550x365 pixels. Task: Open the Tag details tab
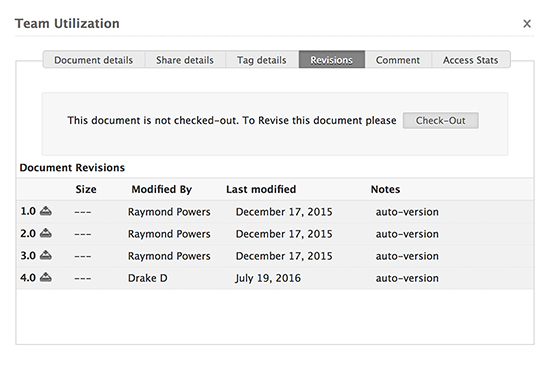[x=262, y=60]
